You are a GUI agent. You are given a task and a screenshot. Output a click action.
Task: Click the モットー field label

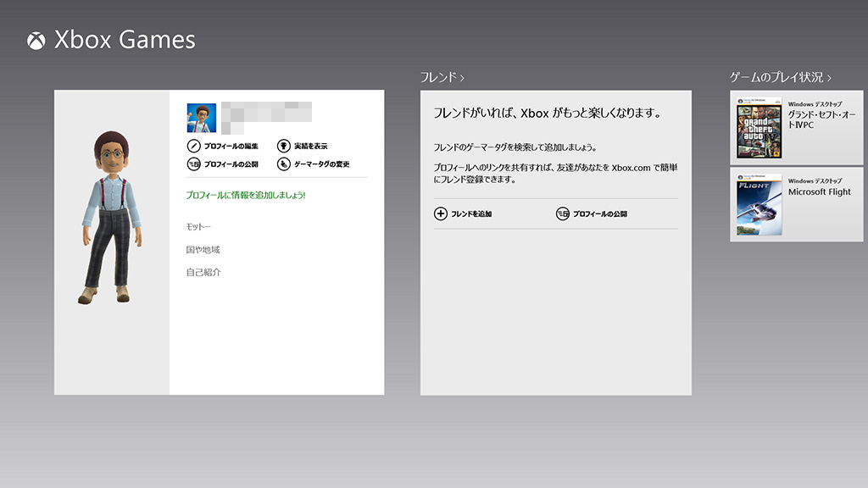(198, 227)
